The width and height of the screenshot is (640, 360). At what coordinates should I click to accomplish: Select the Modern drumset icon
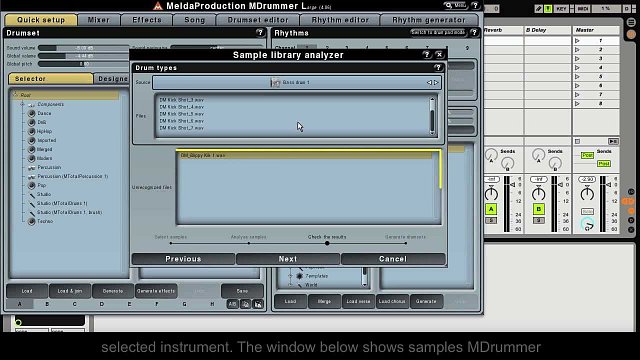tap(31, 158)
